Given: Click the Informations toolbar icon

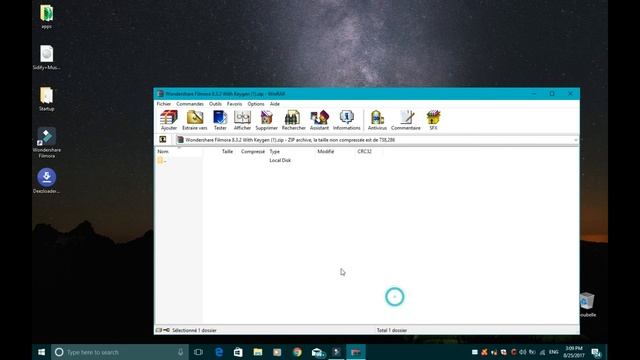Looking at the screenshot, I should (x=347, y=120).
